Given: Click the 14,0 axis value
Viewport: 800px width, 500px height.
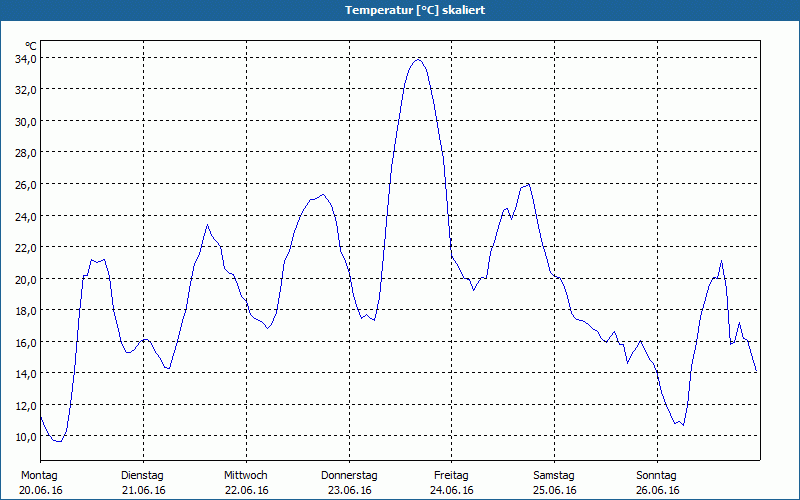Looking at the screenshot, I should coord(26,374).
